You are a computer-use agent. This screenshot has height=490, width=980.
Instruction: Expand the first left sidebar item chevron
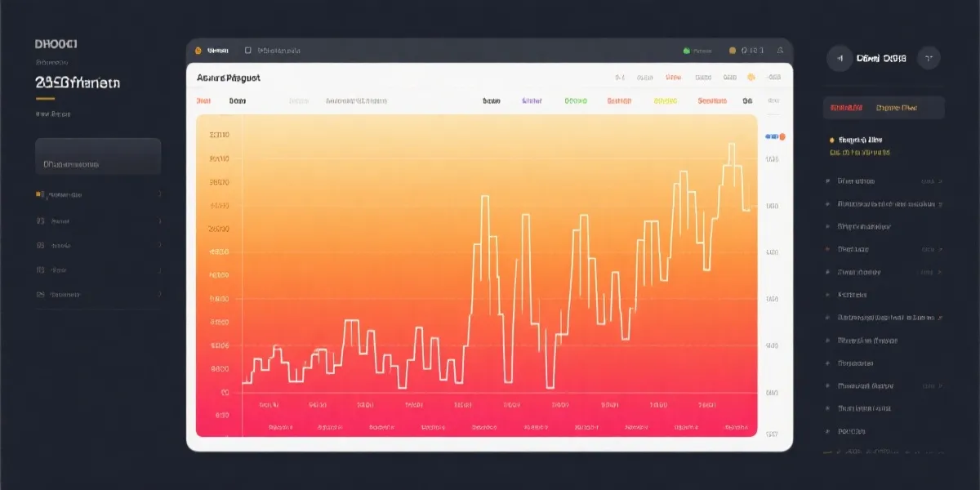(159, 195)
